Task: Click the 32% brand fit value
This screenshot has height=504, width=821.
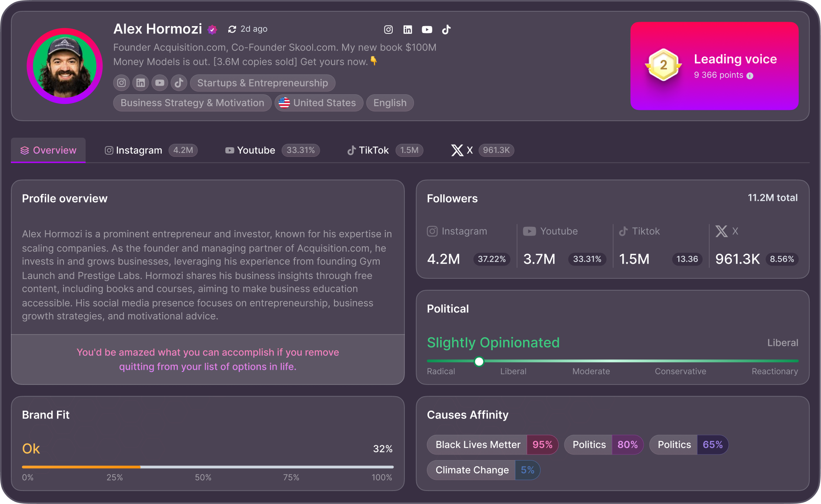Action: pos(383,449)
